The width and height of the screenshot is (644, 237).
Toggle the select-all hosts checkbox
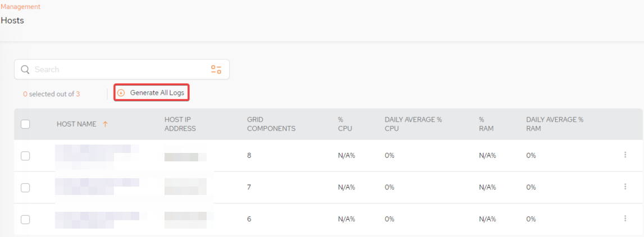(x=25, y=124)
